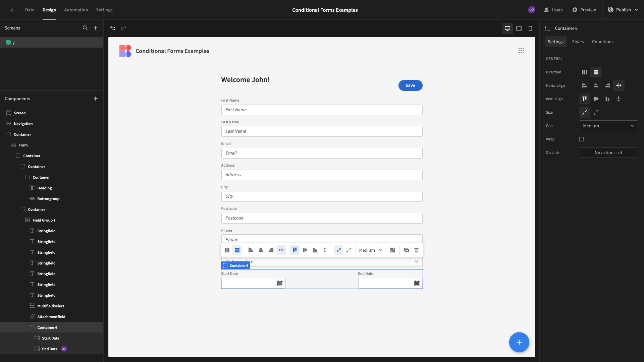
Task: Click the blue Save button
Action: click(x=410, y=85)
